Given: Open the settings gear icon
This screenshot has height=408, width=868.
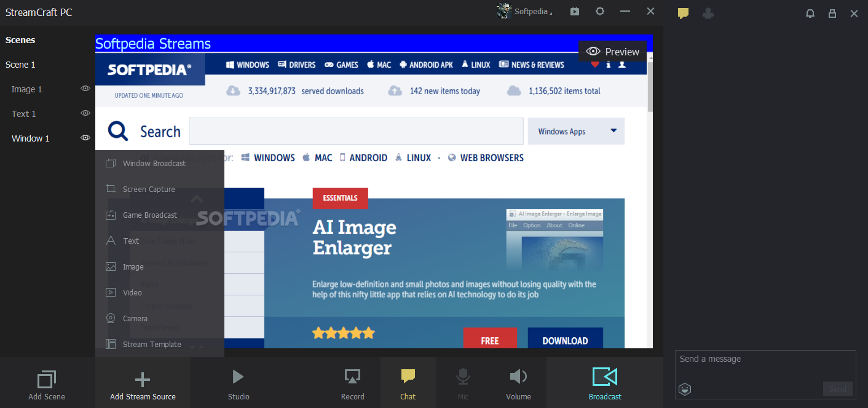Looking at the screenshot, I should pos(600,11).
